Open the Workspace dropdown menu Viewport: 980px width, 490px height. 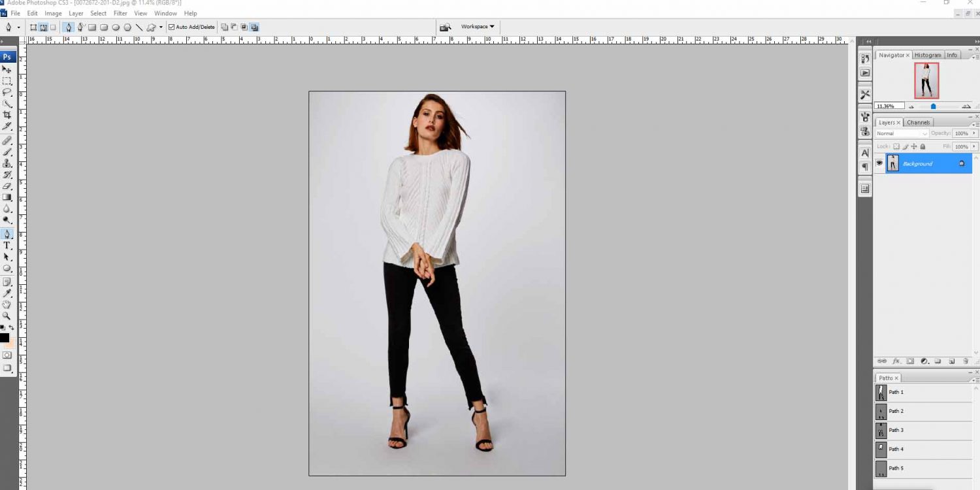pos(478,27)
